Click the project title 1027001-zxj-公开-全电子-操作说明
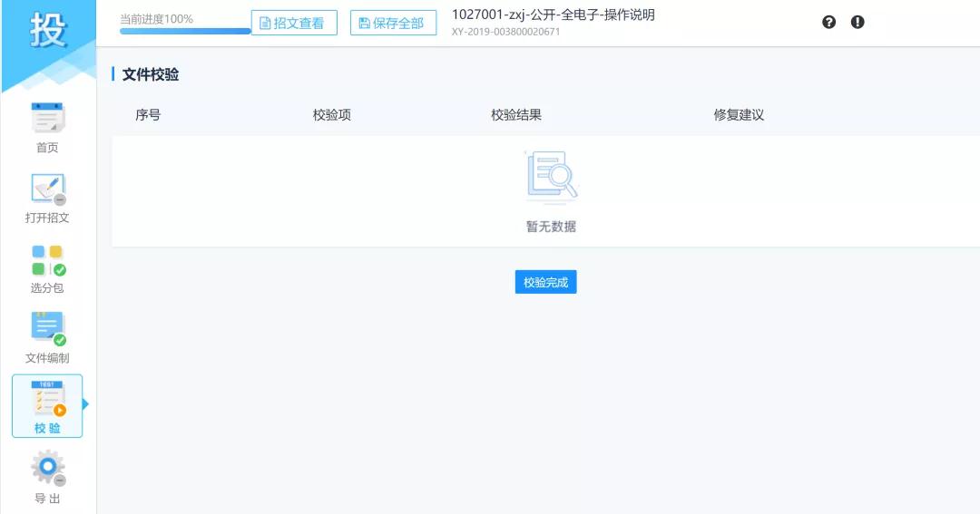This screenshot has height=514, width=980. (554, 15)
